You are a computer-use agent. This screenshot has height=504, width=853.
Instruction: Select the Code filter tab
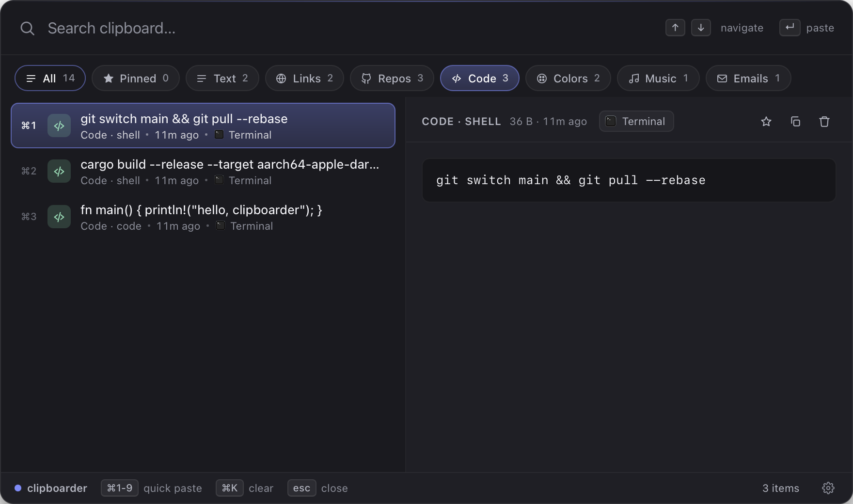(480, 78)
